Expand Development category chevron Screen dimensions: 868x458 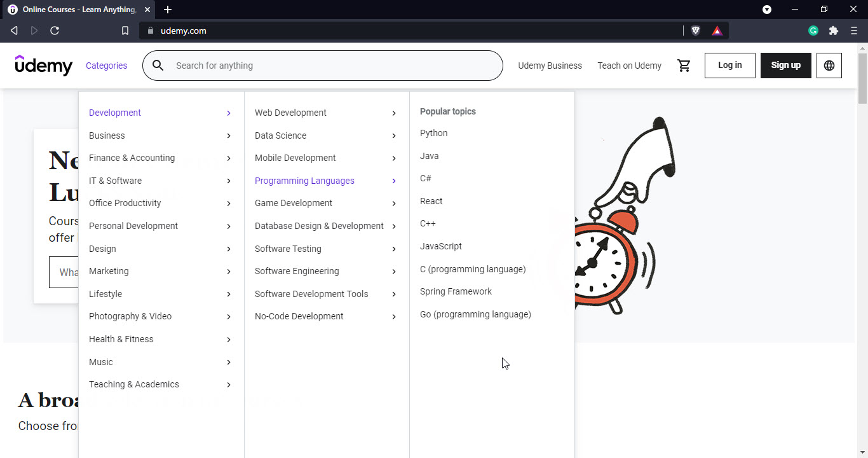point(229,113)
